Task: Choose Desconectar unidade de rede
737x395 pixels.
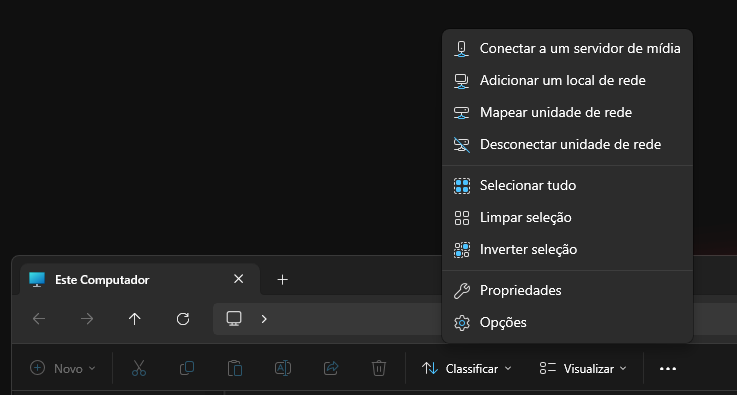Action: click(x=567, y=144)
